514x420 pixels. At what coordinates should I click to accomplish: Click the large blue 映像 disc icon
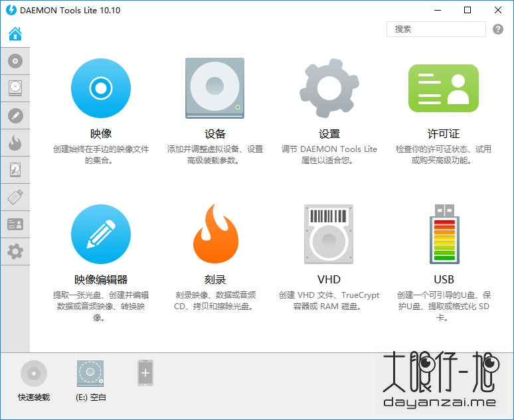[x=101, y=88]
